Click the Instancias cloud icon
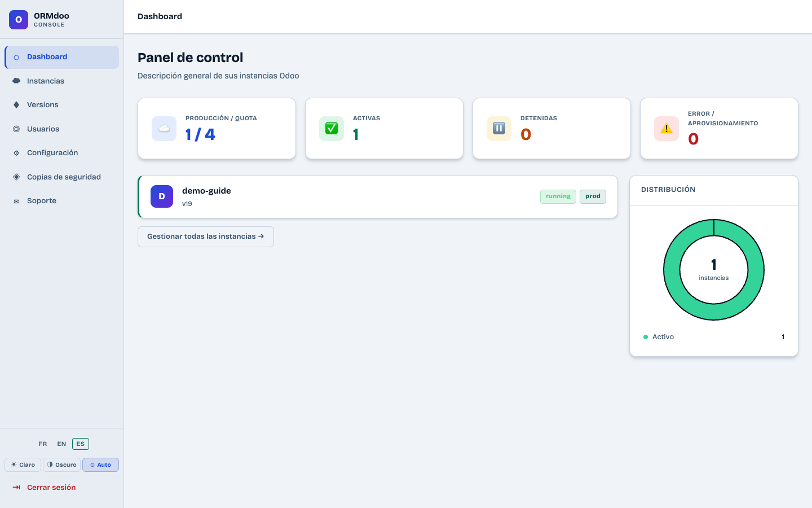The height and width of the screenshot is (508, 812). (x=16, y=81)
